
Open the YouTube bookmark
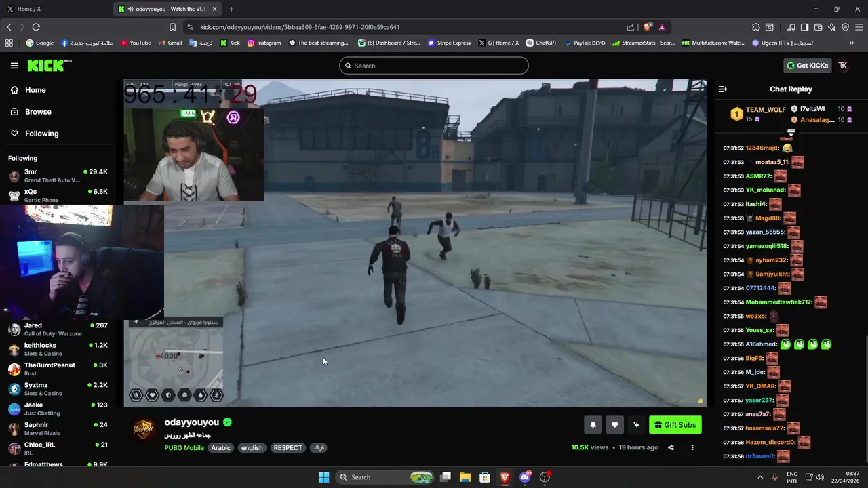[136, 43]
